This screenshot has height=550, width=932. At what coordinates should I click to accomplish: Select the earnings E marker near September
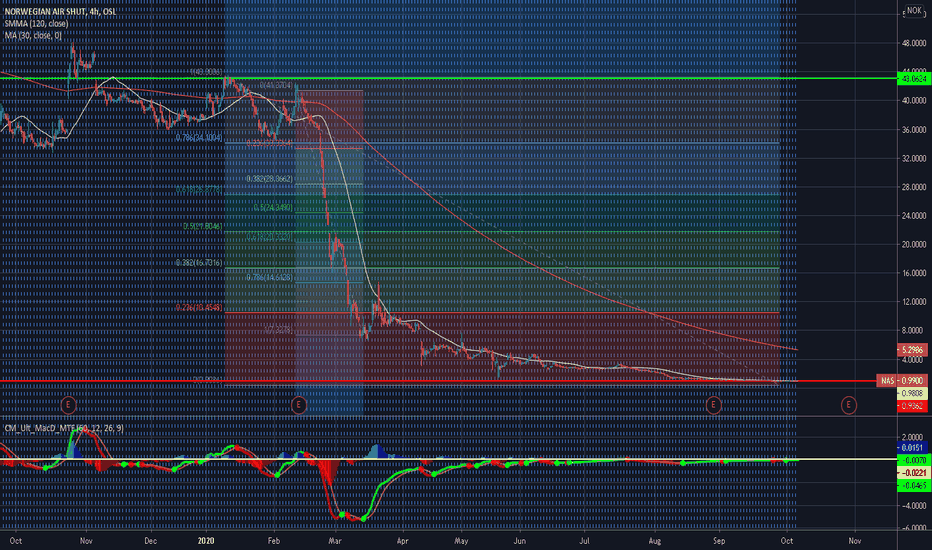click(713, 405)
